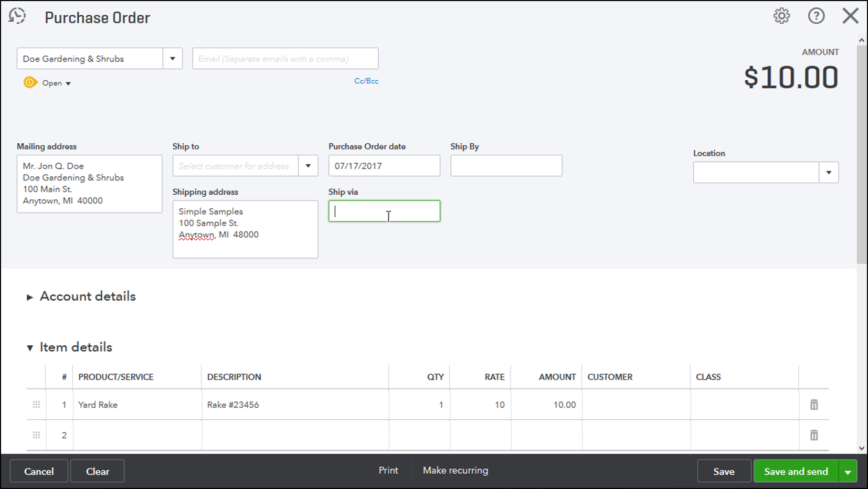The image size is (868, 489).
Task: Click inside the Ship via field
Action: click(384, 211)
